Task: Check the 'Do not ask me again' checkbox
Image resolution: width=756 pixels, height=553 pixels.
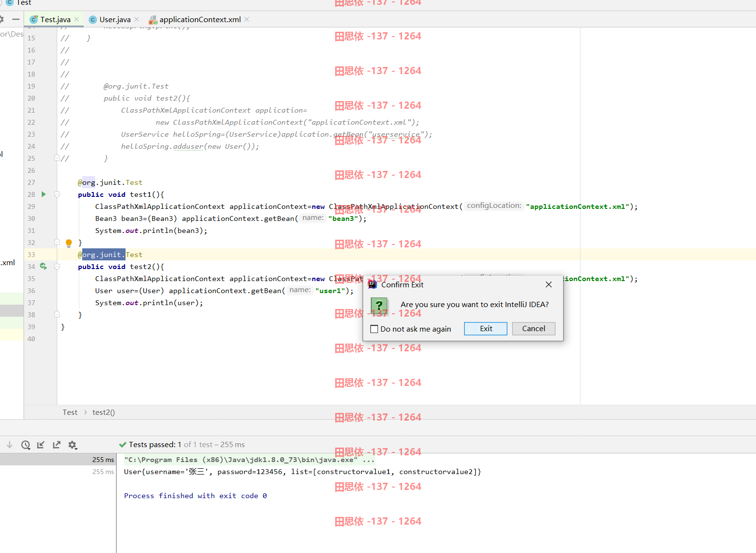Action: pyautogui.click(x=374, y=329)
